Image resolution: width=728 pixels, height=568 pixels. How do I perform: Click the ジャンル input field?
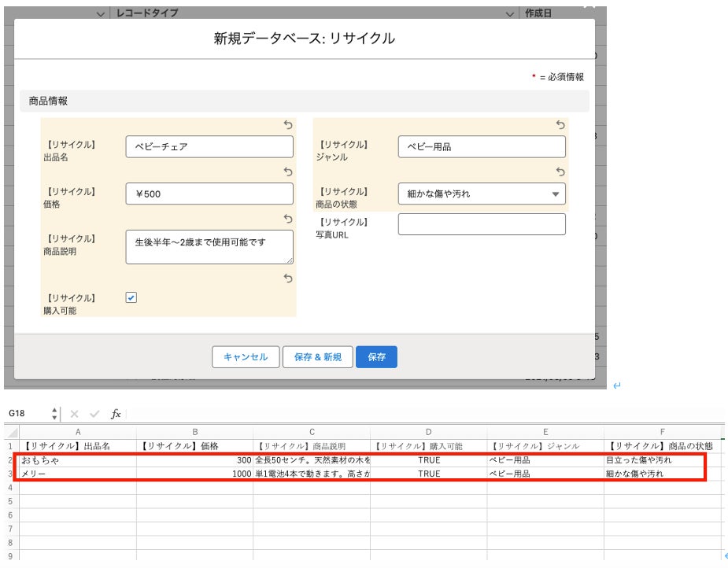tap(482, 146)
